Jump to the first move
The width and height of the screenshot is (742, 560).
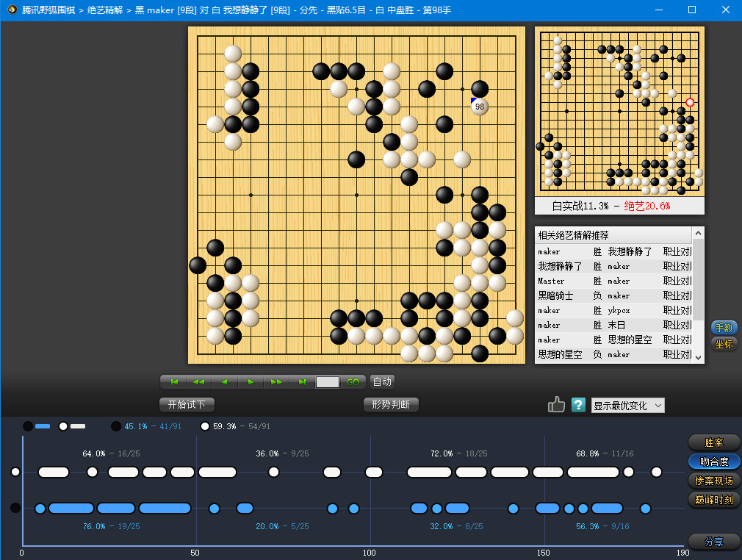pyautogui.click(x=174, y=382)
